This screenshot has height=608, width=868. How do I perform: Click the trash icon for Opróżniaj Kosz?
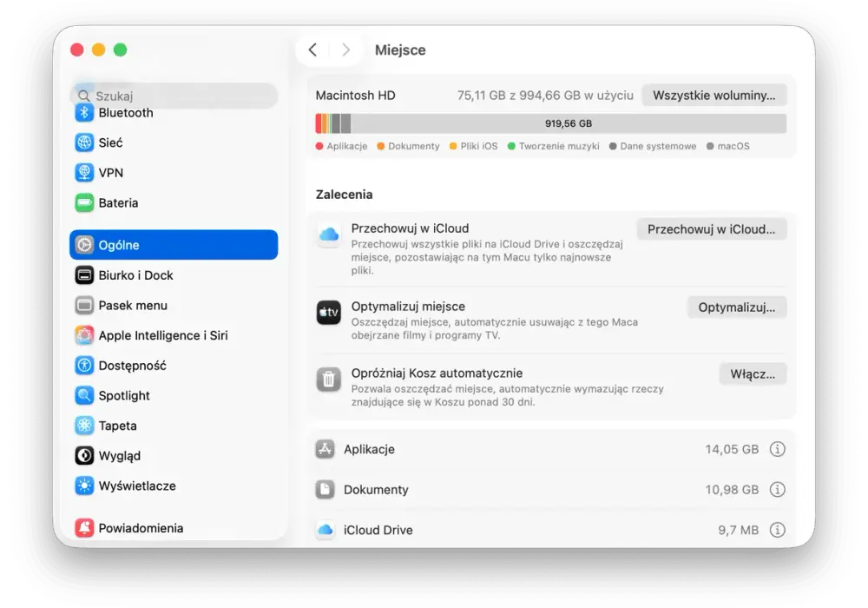click(329, 380)
